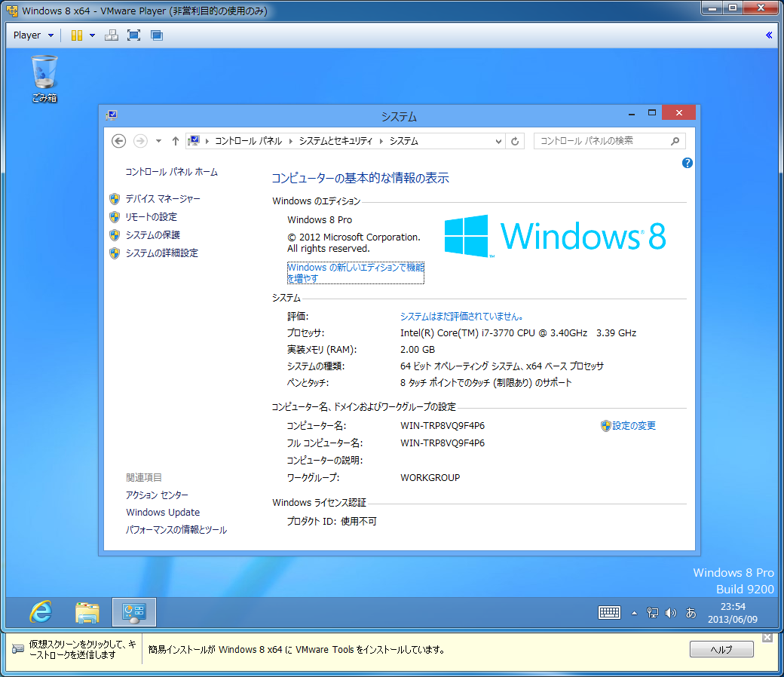784x677 pixels.
Task: Click the keyboard icon in VMware hint bar
Action: [x=17, y=649]
